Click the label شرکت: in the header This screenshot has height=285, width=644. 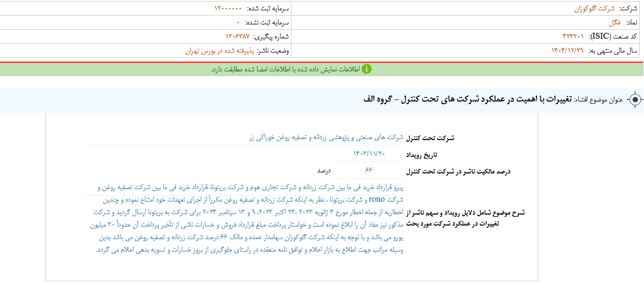(628, 9)
